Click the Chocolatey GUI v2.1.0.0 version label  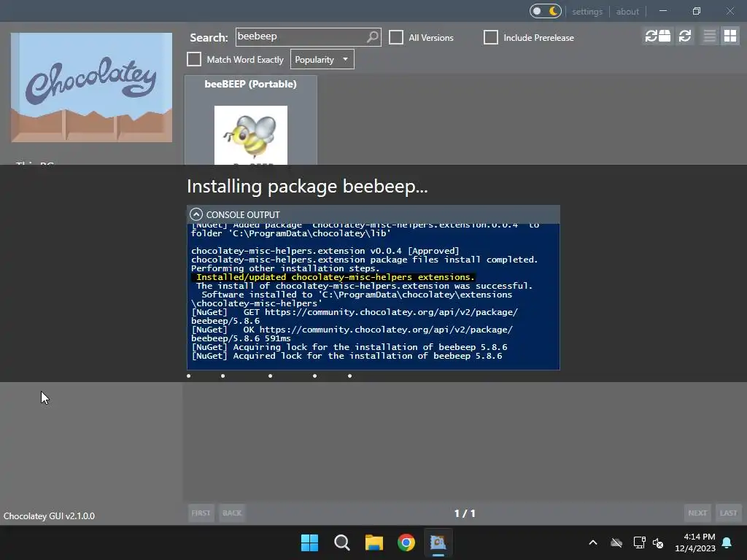[x=49, y=516]
